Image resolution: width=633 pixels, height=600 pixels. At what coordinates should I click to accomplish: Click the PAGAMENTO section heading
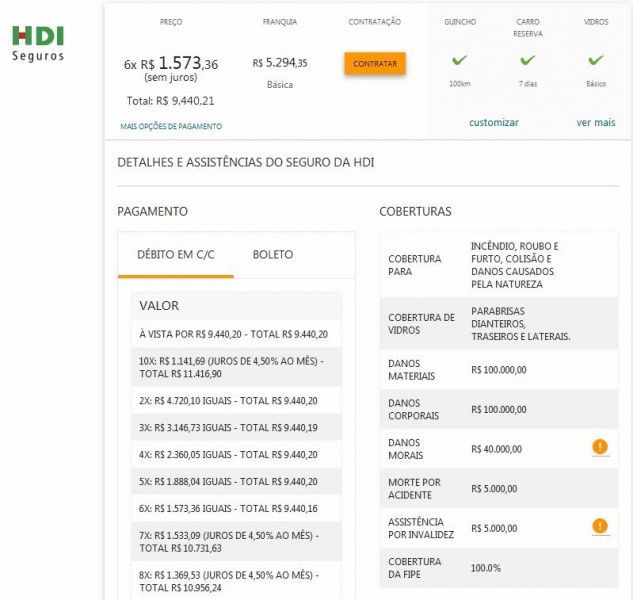click(x=152, y=212)
